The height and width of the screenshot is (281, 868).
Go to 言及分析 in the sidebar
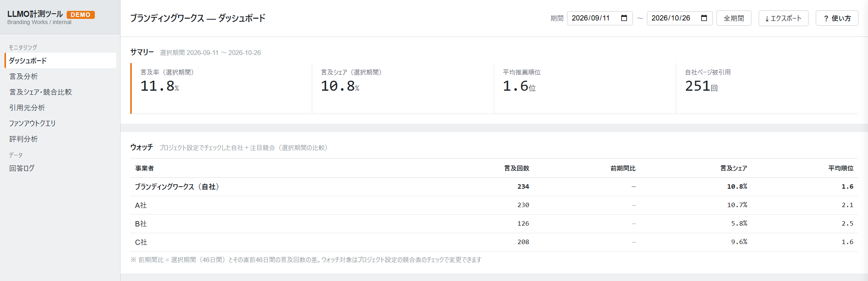coord(60,76)
